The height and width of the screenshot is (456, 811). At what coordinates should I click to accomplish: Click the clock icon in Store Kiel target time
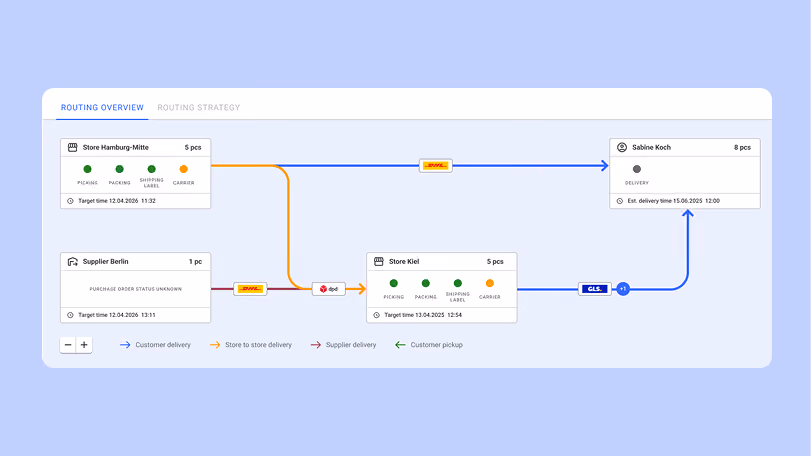377,315
